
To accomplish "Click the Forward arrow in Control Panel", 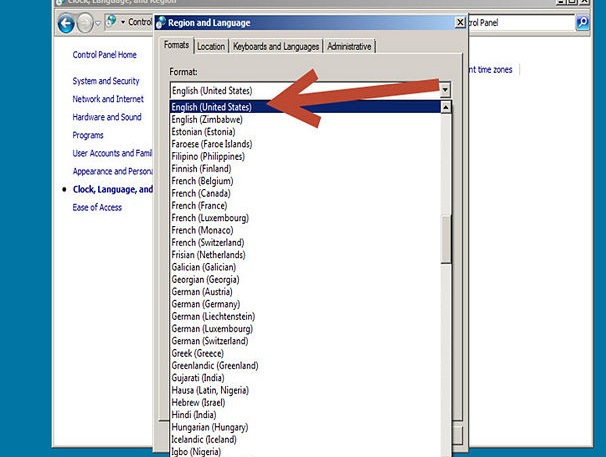I will (x=85, y=24).
